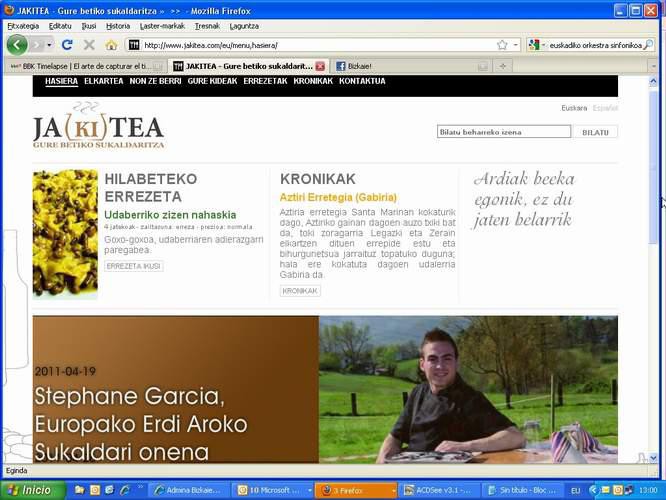Click the site favicon in the address bar

[x=134, y=45]
